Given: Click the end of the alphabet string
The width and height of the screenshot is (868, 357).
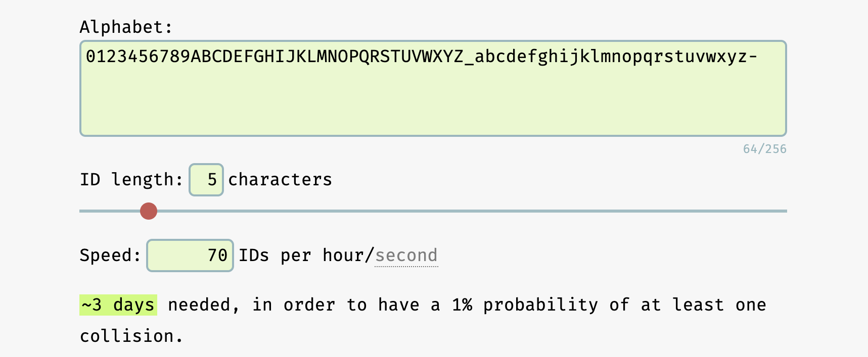Looking at the screenshot, I should 758,57.
